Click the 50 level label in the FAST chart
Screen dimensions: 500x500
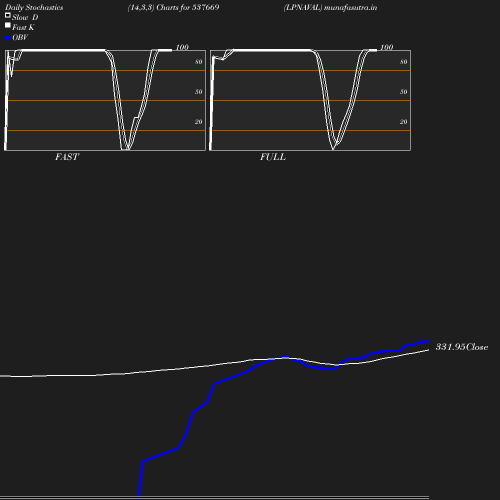point(198,62)
